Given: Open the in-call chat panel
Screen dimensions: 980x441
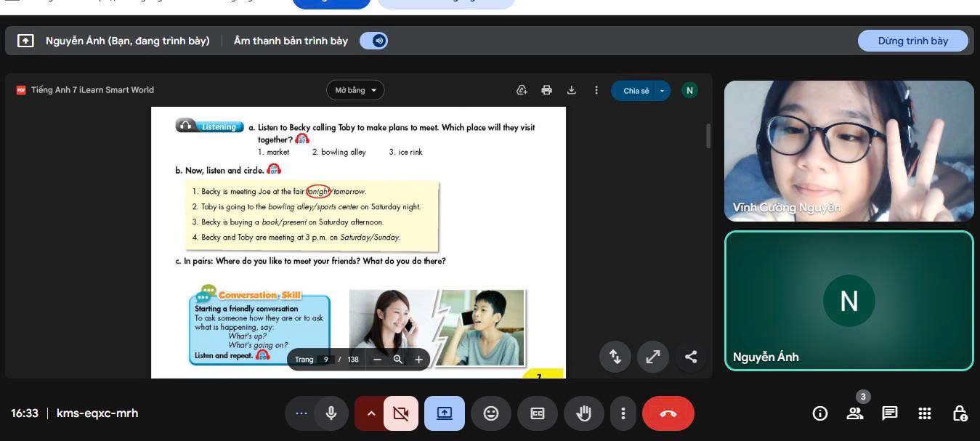Looking at the screenshot, I should point(890,413).
